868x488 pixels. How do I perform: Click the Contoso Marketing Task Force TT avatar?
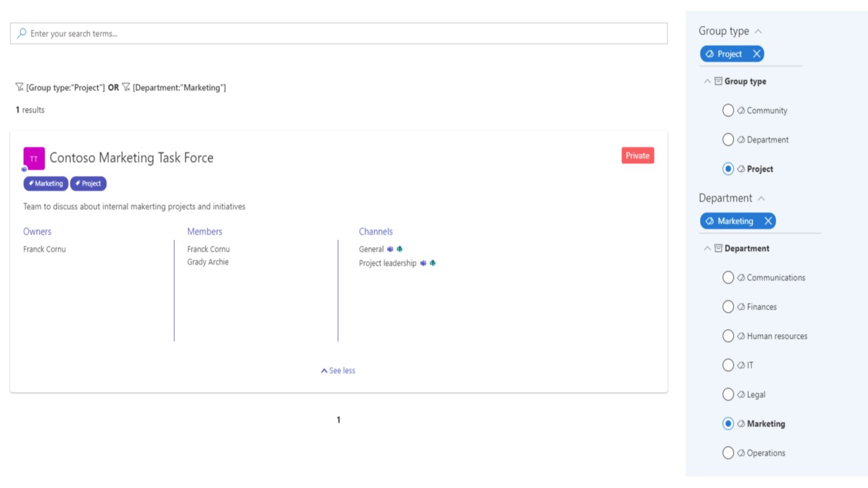34,158
